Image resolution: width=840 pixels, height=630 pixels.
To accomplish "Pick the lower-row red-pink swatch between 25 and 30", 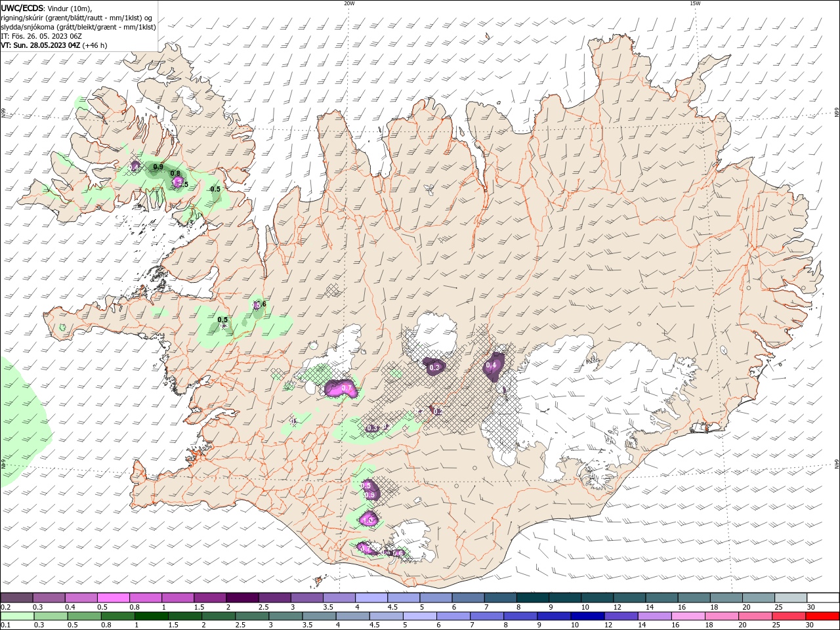I will coord(788,616).
